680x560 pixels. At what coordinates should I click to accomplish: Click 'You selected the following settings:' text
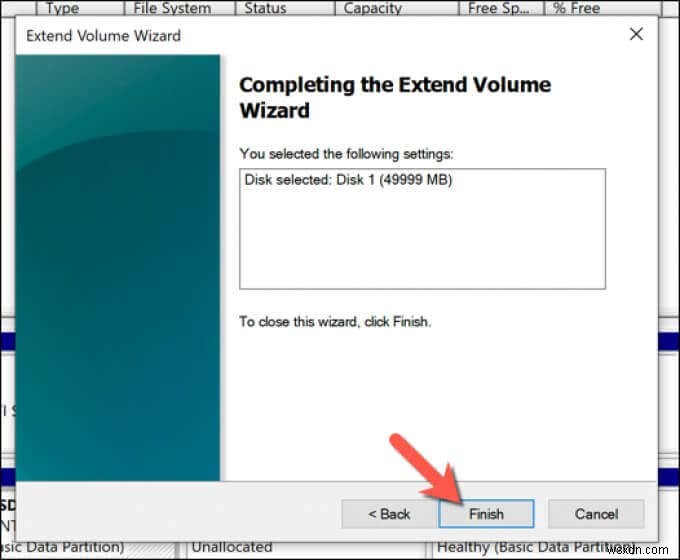coord(346,154)
